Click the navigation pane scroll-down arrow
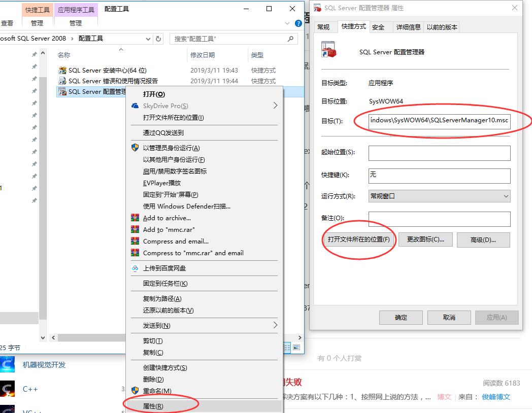 pyautogui.click(x=43, y=337)
